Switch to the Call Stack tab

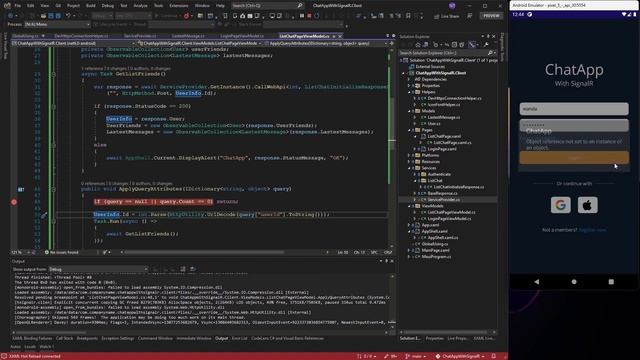point(64,338)
